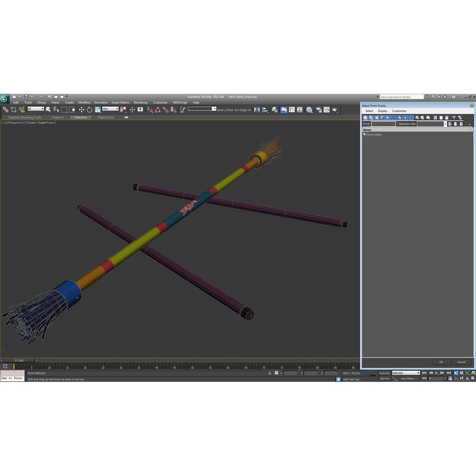Open the Help question mark icon
476x476 pixels.
(x=454, y=97)
